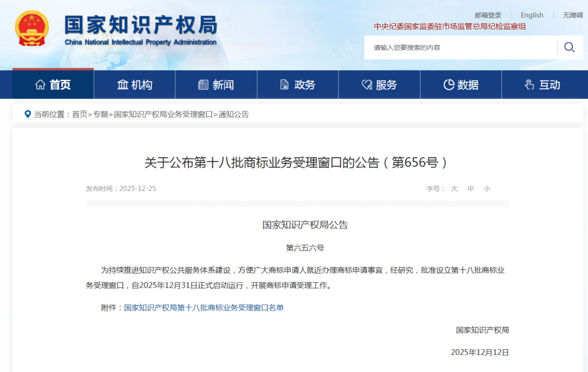Type in the search input box
The image size is (588, 372).
[463, 48]
